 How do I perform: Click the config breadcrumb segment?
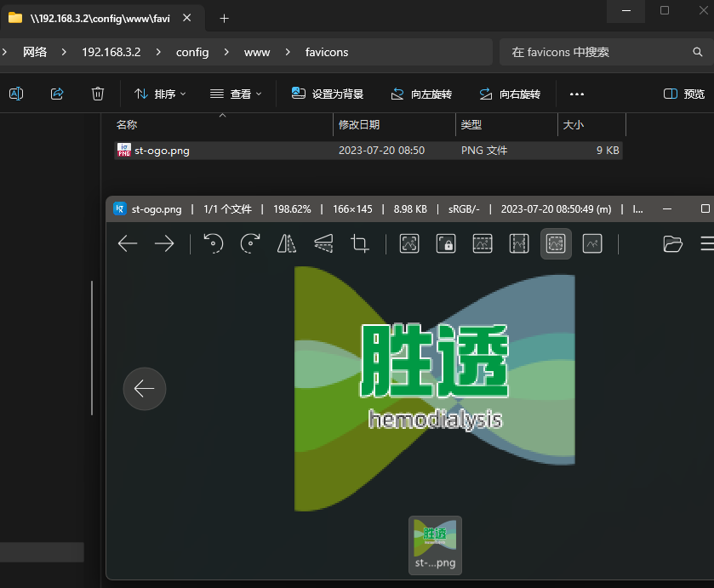tap(192, 52)
